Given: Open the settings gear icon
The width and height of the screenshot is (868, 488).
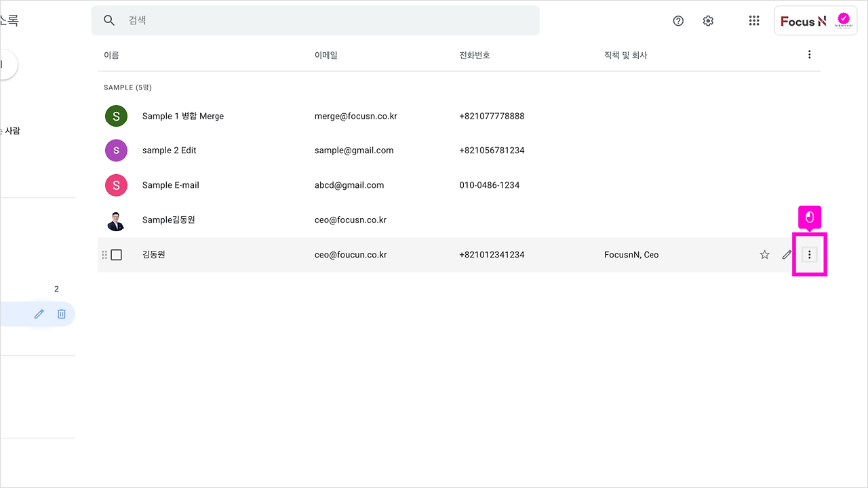Looking at the screenshot, I should tap(708, 21).
